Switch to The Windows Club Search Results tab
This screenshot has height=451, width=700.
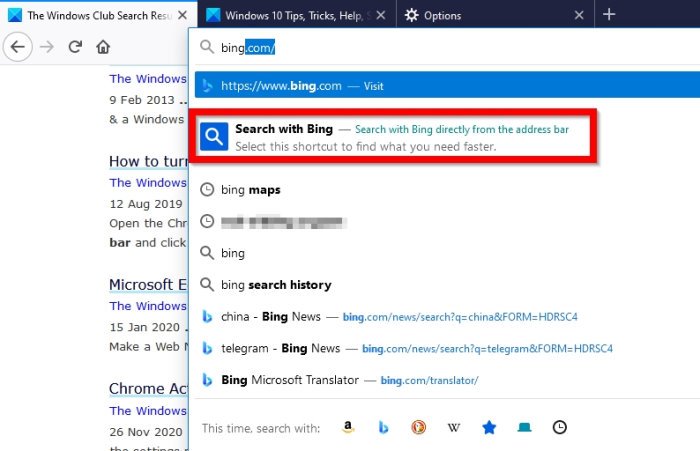(99, 15)
